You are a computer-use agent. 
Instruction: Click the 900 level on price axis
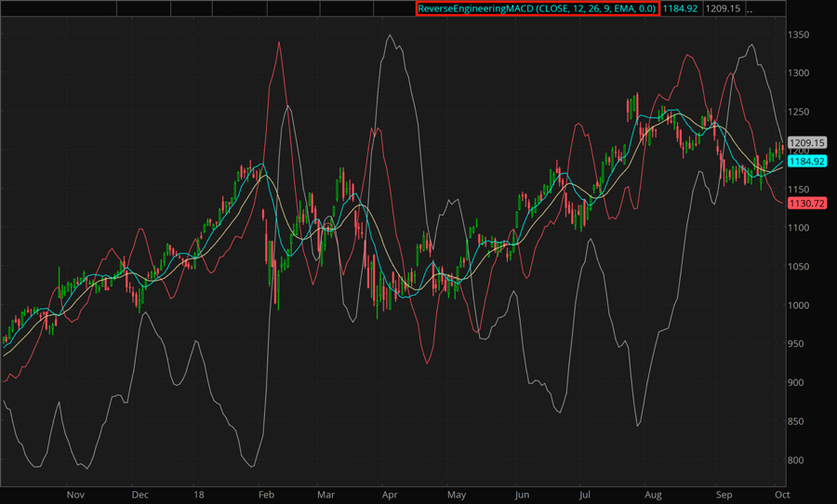tap(799, 382)
